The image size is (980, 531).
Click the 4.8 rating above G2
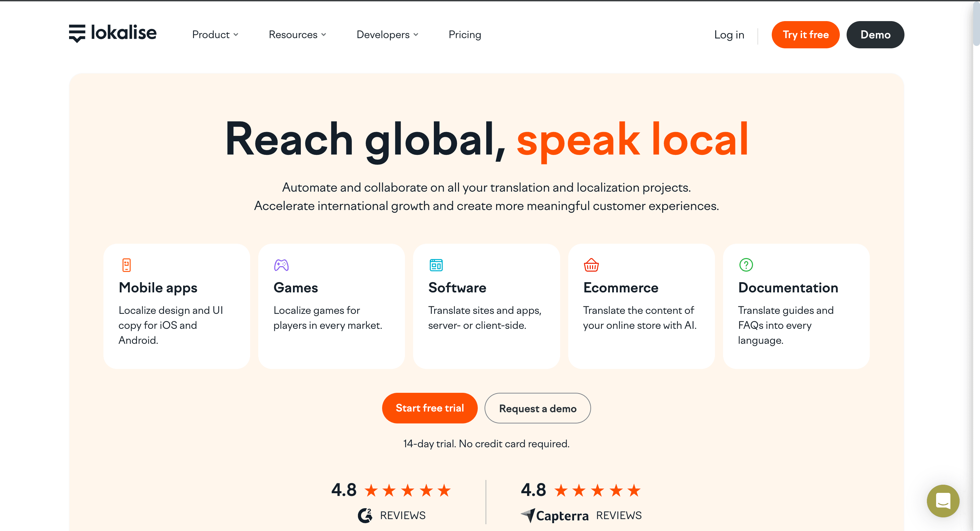click(x=344, y=490)
